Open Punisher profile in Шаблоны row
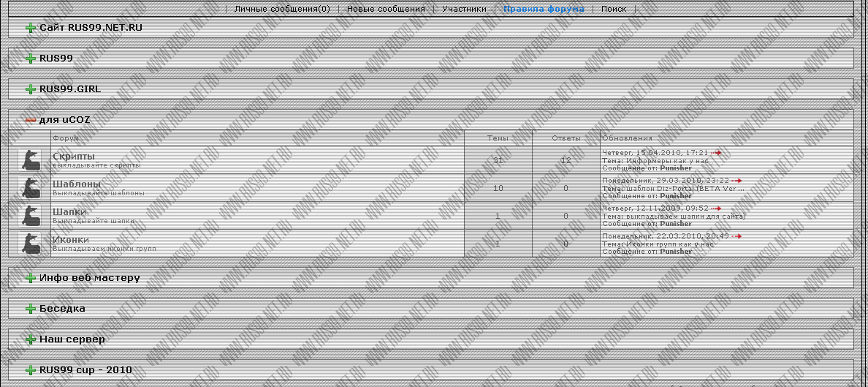This screenshot has width=868, height=387. (676, 196)
